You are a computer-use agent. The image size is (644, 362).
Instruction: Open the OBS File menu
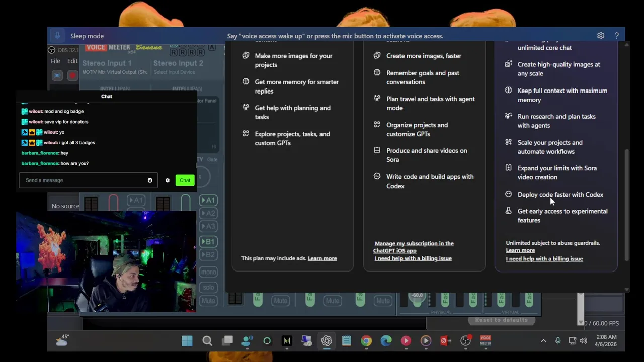pos(55,61)
